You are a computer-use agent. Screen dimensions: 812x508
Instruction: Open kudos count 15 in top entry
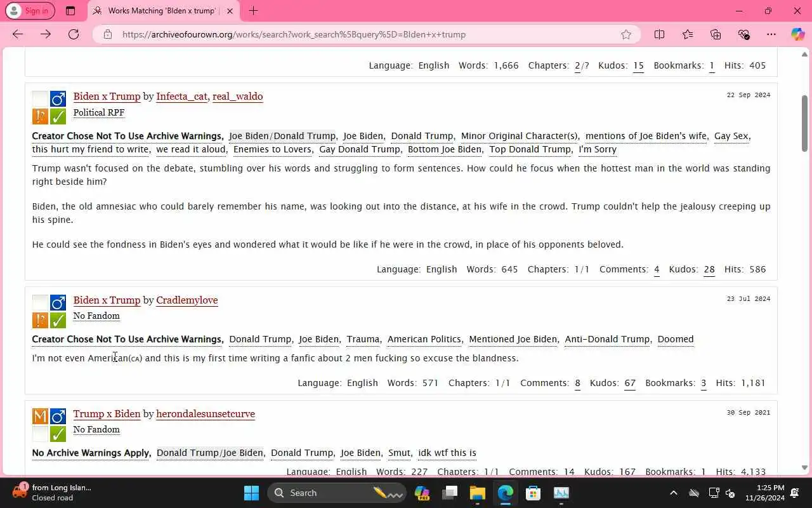coord(638,65)
